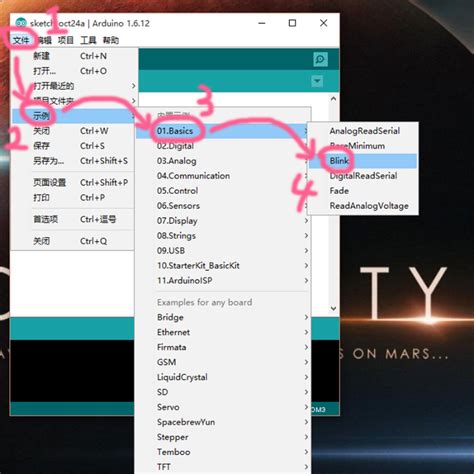Select the Fade example
Screen dimensions: 474x474
pos(363,191)
